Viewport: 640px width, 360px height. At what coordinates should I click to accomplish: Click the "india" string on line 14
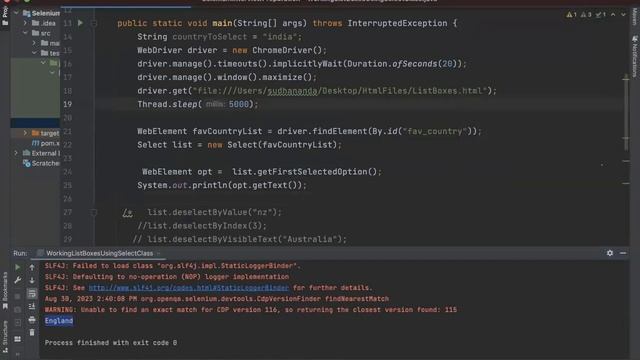(x=280, y=37)
